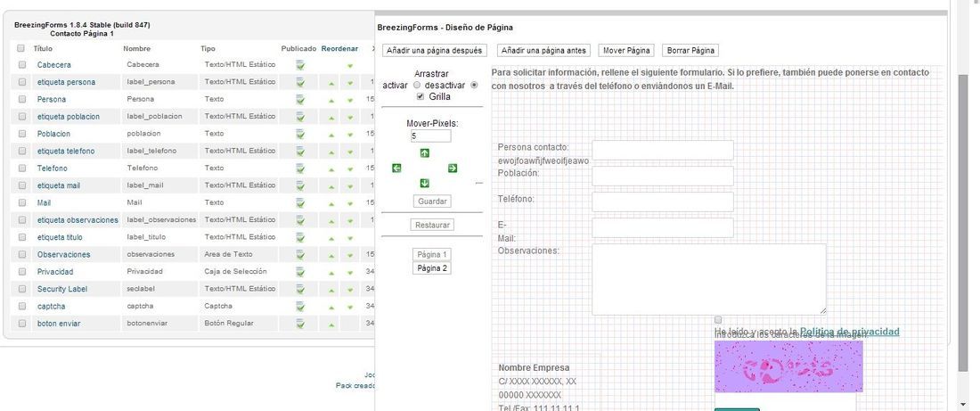Viewport: 980px width, 411px height.
Task: Check the Privacidad row checkbox
Action: (22, 272)
